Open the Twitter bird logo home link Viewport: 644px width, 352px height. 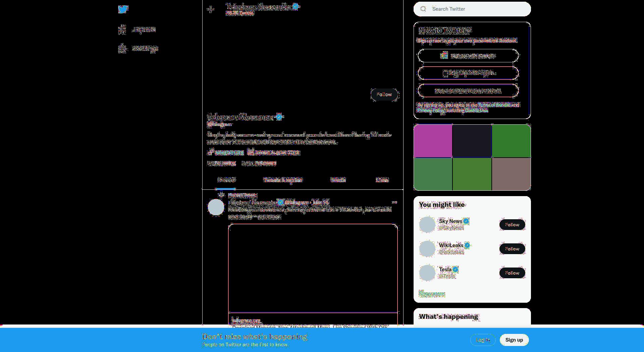pos(123,9)
